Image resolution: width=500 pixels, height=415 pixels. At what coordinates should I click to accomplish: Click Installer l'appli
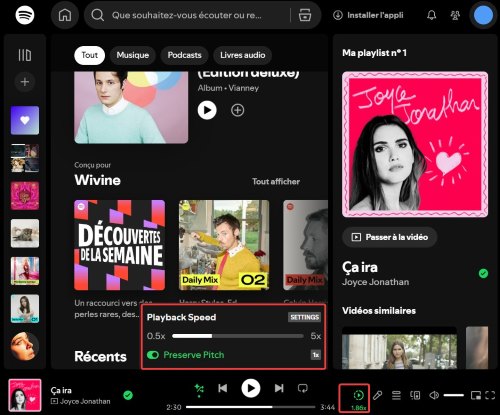tap(368, 15)
